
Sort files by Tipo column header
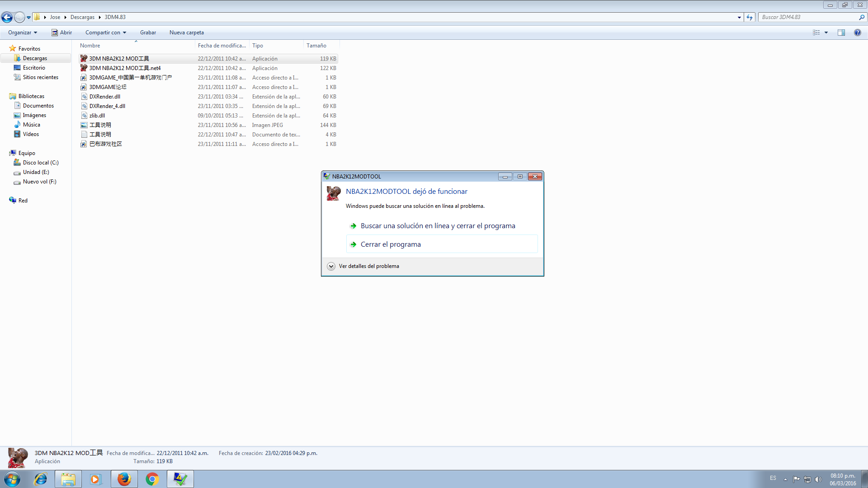(276, 46)
